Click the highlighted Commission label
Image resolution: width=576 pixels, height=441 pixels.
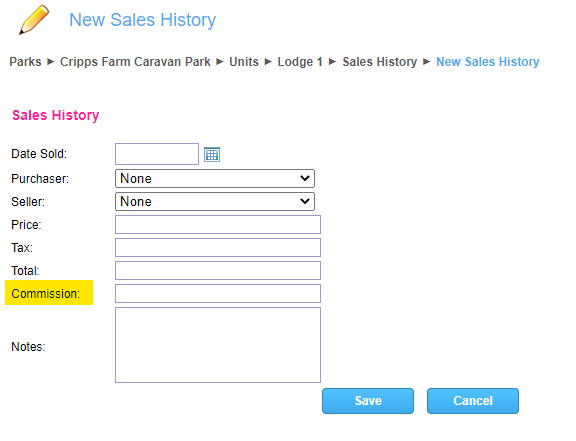(46, 294)
